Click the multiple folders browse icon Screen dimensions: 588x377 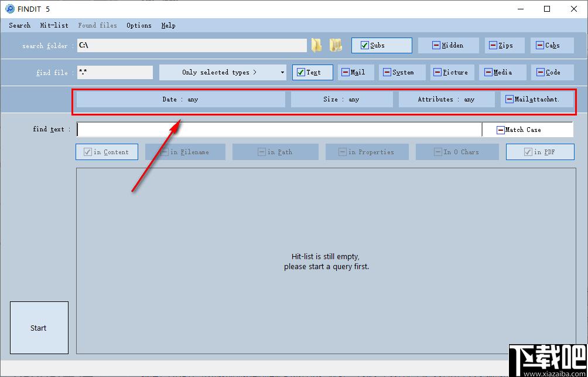coord(336,45)
